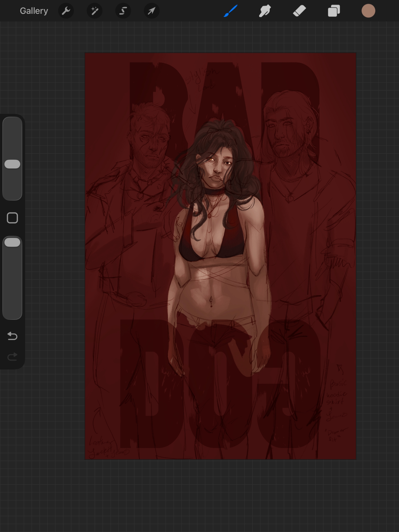Select the Brush tool
The height and width of the screenshot is (532, 399).
tap(230, 11)
